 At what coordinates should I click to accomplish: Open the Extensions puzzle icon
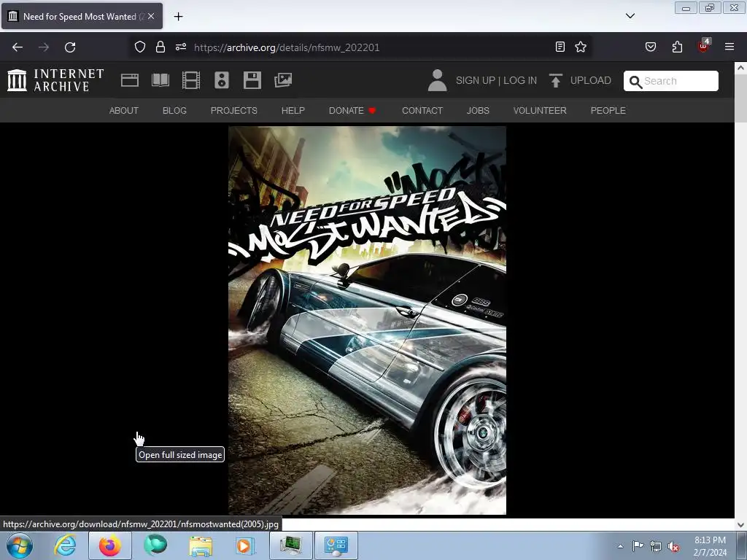677,47
